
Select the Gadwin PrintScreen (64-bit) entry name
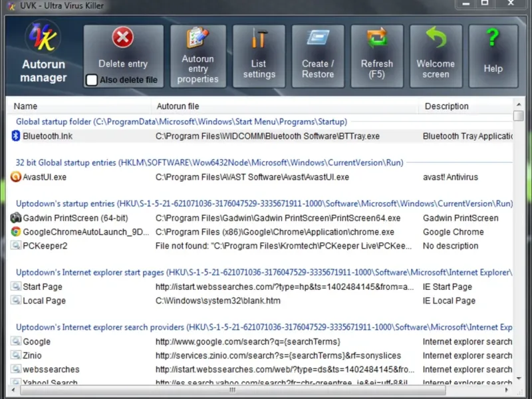click(x=75, y=218)
